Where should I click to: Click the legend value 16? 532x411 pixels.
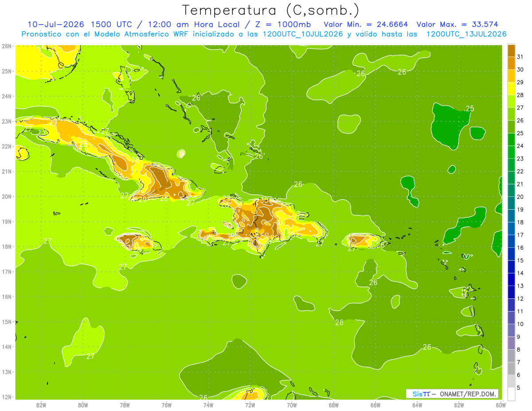[520, 248]
